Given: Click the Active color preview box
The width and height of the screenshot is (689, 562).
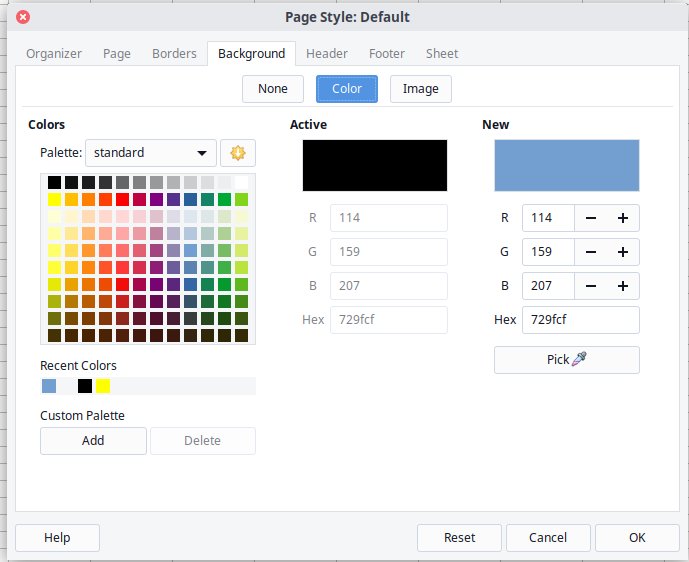Looking at the screenshot, I should (x=375, y=166).
